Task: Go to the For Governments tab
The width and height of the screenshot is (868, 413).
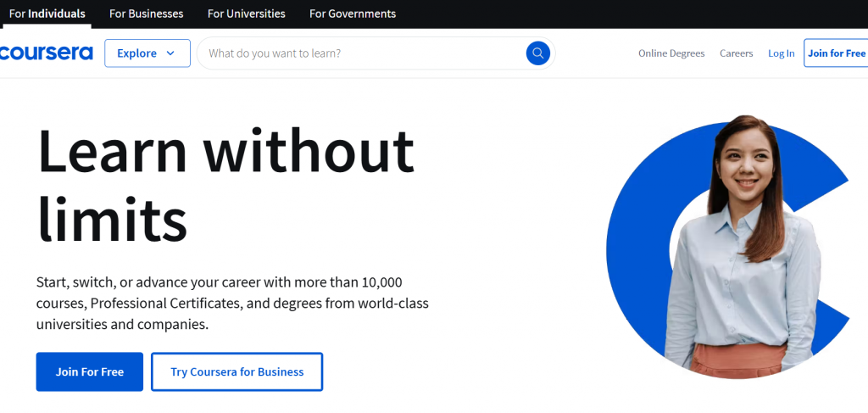Action: click(x=353, y=14)
